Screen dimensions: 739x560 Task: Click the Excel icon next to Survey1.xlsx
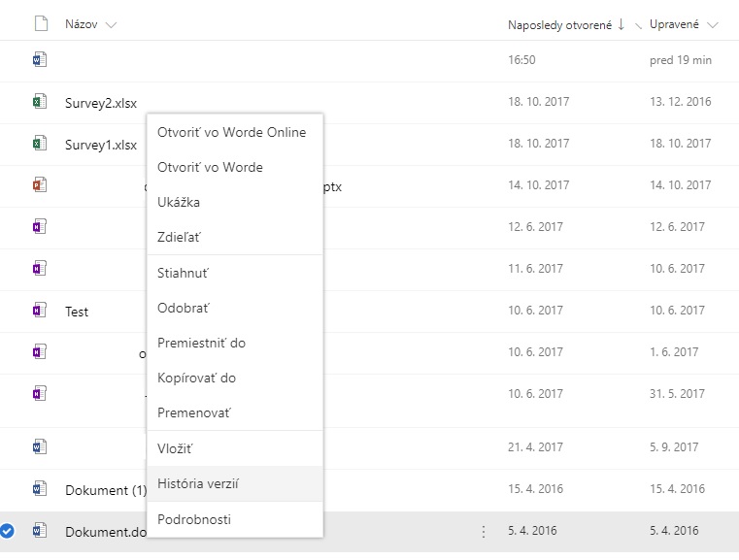pyautogui.click(x=40, y=144)
